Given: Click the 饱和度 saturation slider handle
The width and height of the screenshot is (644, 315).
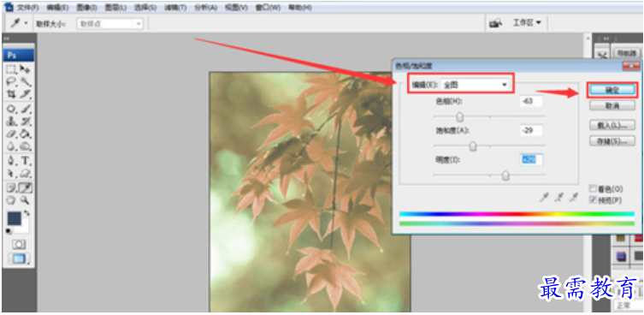Looking at the screenshot, I should click(473, 146).
